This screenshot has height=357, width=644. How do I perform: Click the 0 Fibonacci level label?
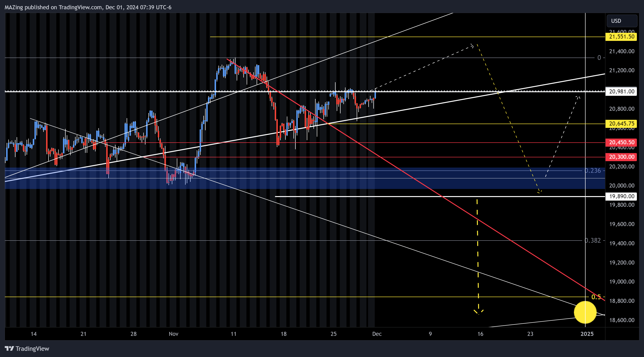599,58
